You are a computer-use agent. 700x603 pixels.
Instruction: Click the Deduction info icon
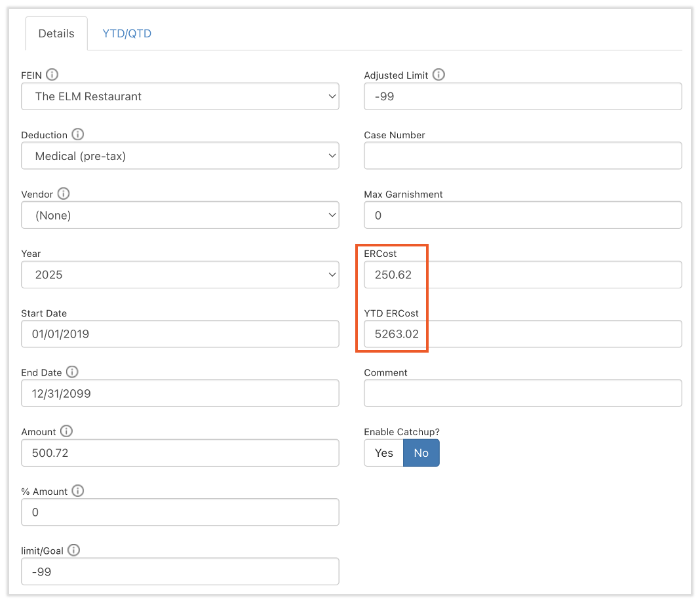click(x=77, y=134)
